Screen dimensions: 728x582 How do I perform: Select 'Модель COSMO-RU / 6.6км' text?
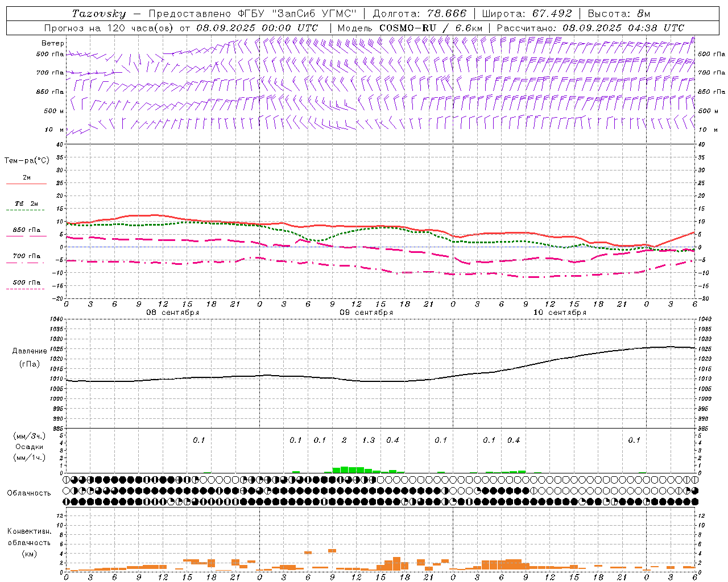tap(410, 28)
